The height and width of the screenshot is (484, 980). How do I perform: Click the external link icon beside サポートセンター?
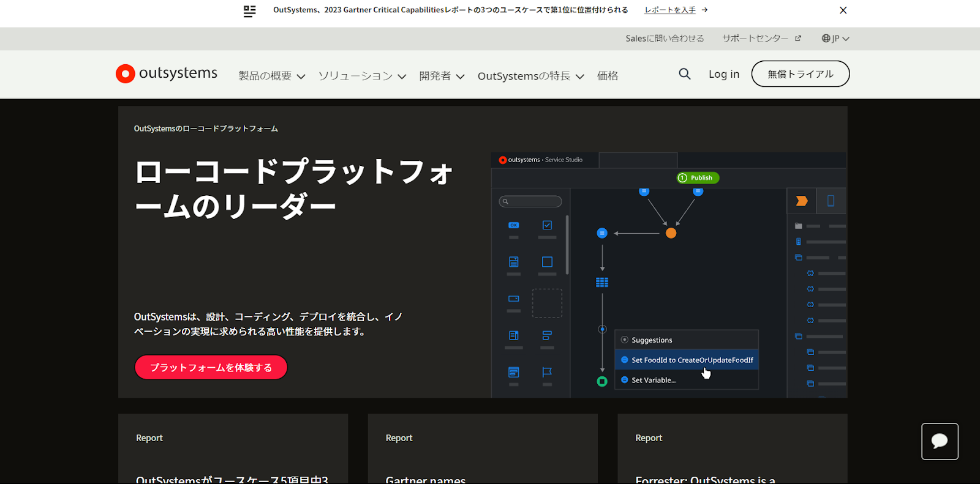point(798,39)
